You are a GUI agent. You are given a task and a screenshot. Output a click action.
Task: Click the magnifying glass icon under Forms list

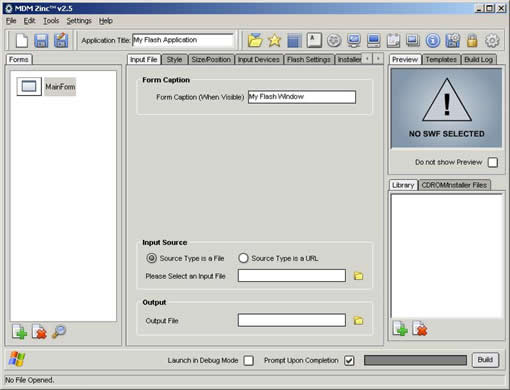(x=59, y=332)
